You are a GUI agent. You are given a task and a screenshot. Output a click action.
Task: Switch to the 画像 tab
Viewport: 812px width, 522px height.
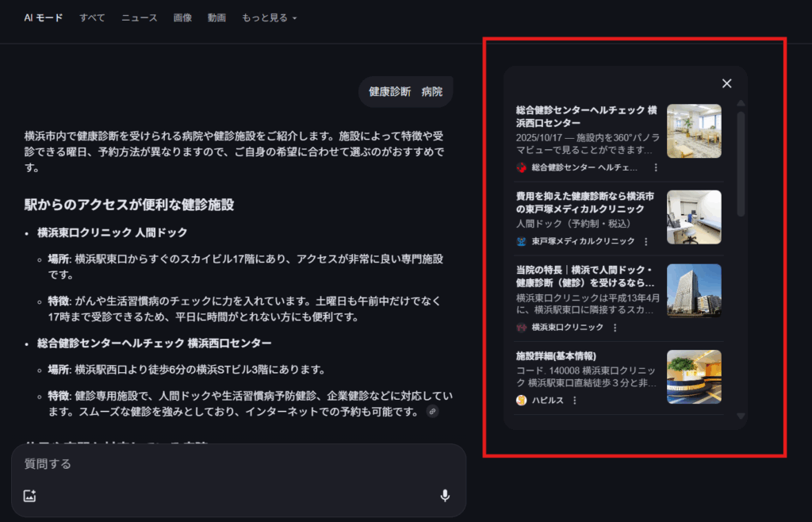tap(182, 17)
